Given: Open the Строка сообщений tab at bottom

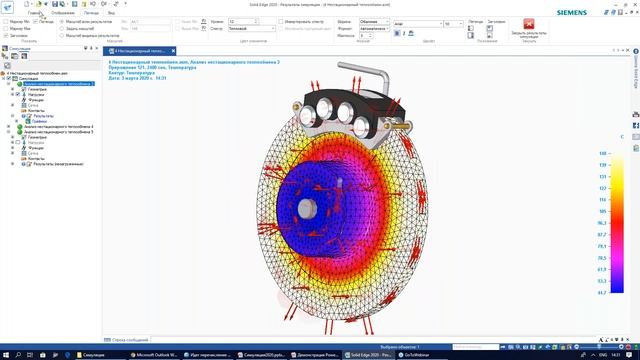Looking at the screenshot, I should click(126, 340).
